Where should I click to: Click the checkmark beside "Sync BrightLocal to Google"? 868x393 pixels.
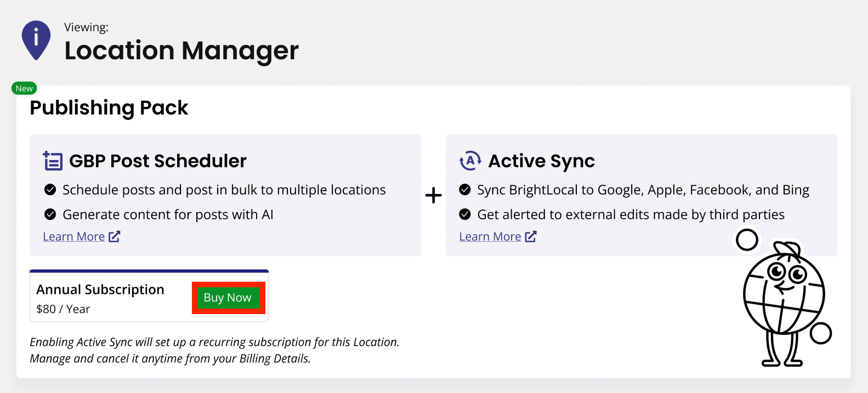coord(465,190)
